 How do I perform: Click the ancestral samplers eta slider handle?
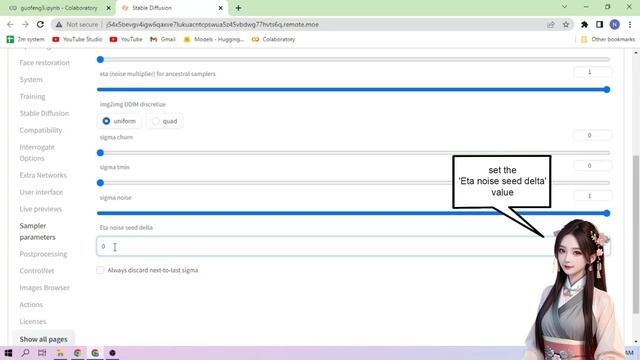607,89
